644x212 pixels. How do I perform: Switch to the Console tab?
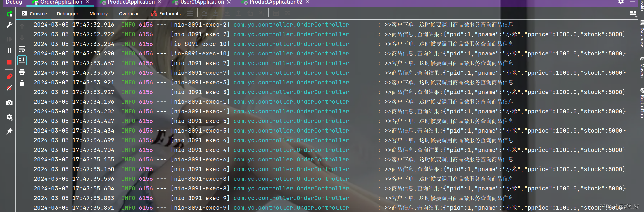click(x=34, y=13)
